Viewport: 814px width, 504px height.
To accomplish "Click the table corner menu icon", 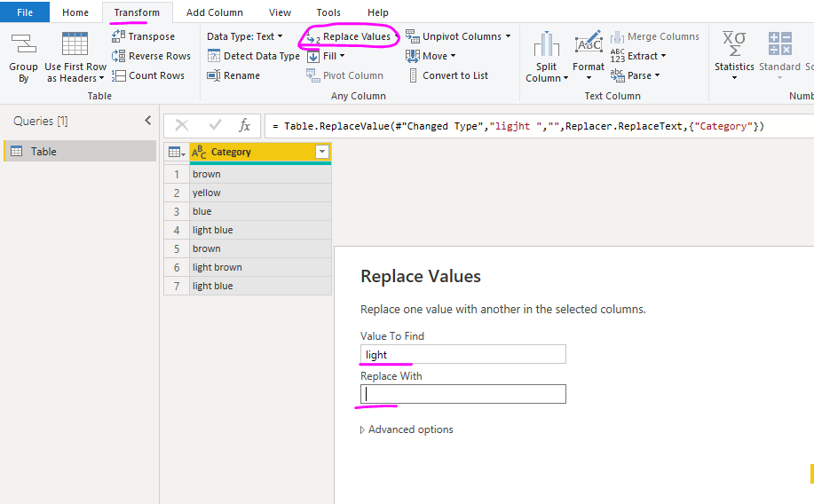I will pyautogui.click(x=177, y=152).
